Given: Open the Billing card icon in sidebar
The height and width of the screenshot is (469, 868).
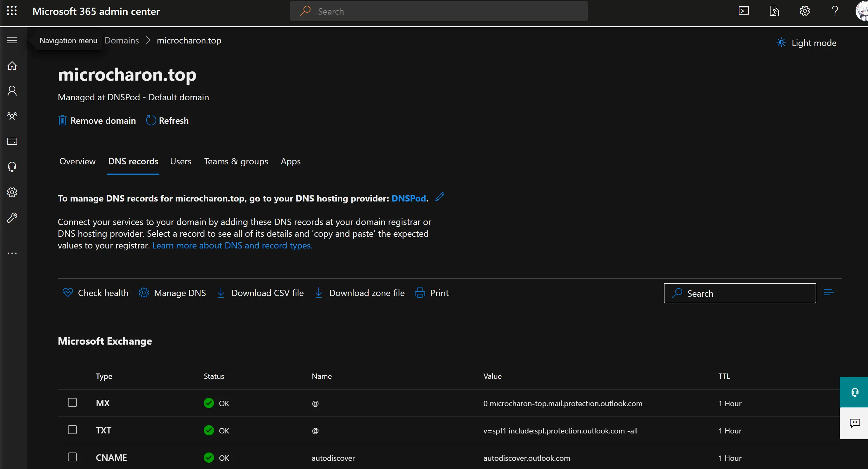Looking at the screenshot, I should [12, 142].
